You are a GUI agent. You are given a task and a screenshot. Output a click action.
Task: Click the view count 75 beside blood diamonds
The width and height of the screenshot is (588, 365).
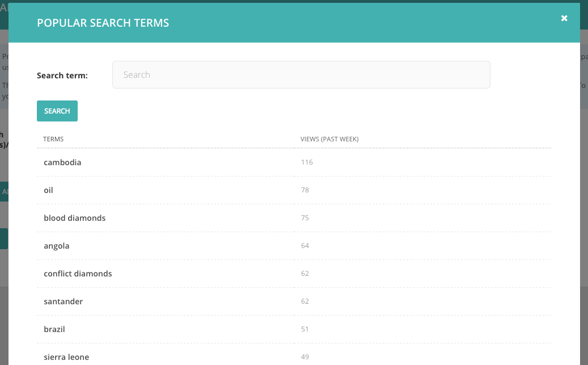[305, 217]
